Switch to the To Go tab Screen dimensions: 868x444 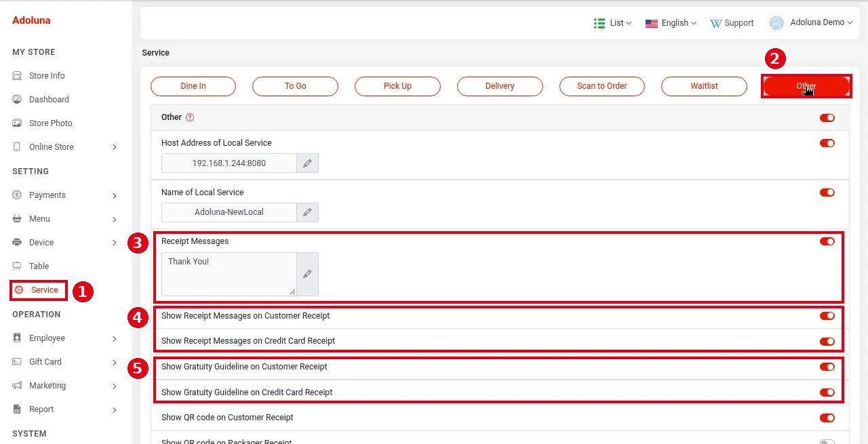point(295,86)
